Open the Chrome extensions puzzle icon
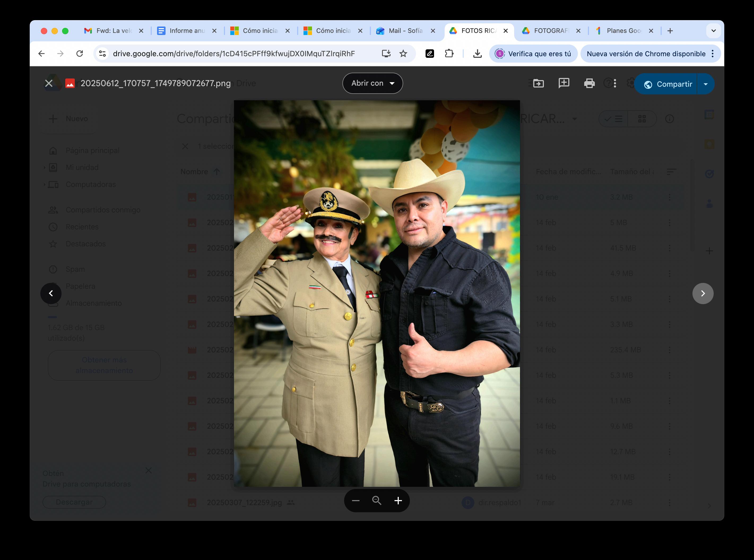The width and height of the screenshot is (754, 560). click(449, 54)
